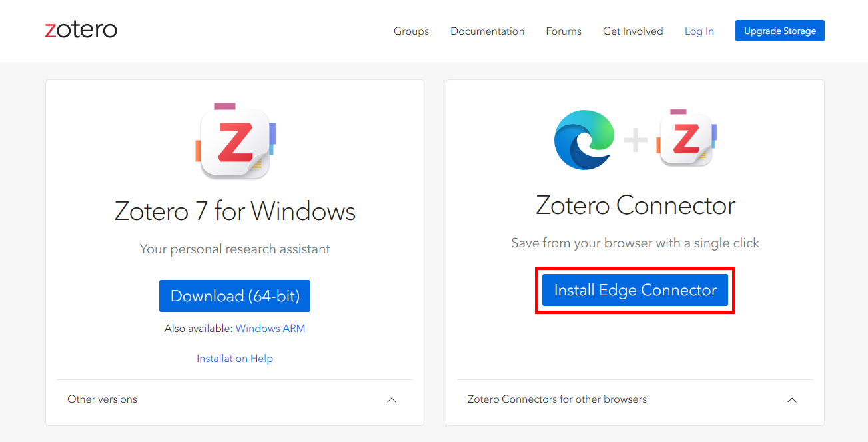868x442 pixels.
Task: Click the Microsoft Edge browser logo
Action: [x=583, y=139]
